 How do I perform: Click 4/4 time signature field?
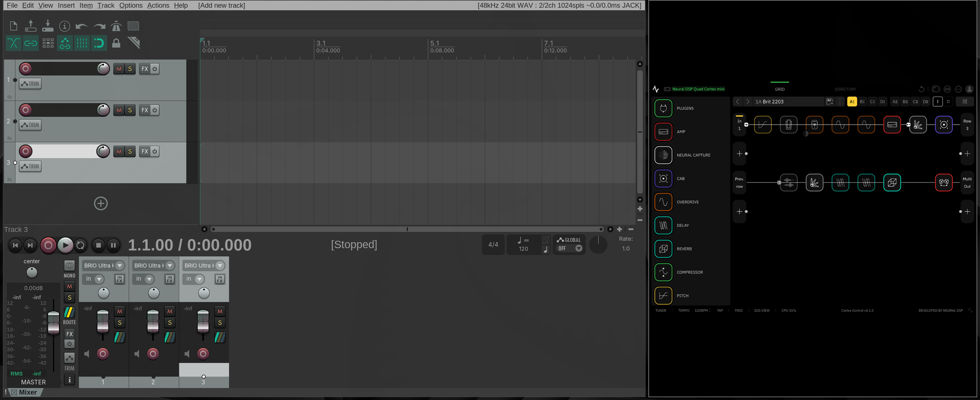click(493, 245)
